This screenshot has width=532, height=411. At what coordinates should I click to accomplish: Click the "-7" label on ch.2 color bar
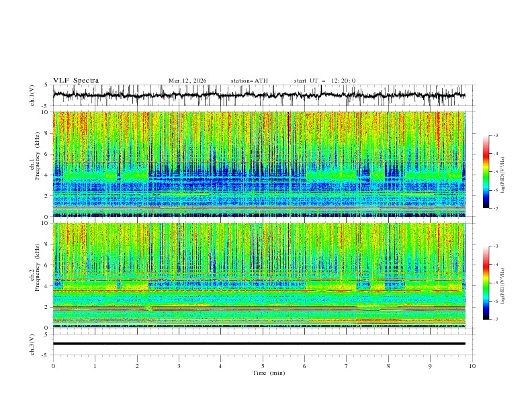(x=495, y=320)
